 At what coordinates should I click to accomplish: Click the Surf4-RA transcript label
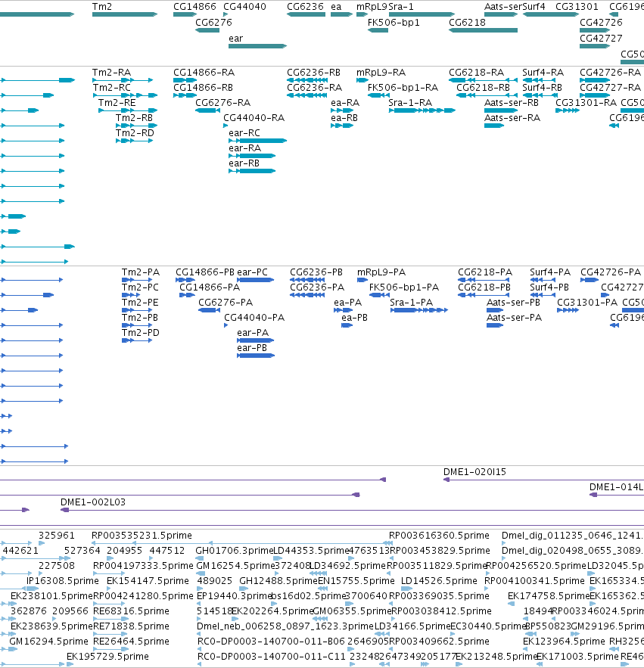tap(543, 73)
